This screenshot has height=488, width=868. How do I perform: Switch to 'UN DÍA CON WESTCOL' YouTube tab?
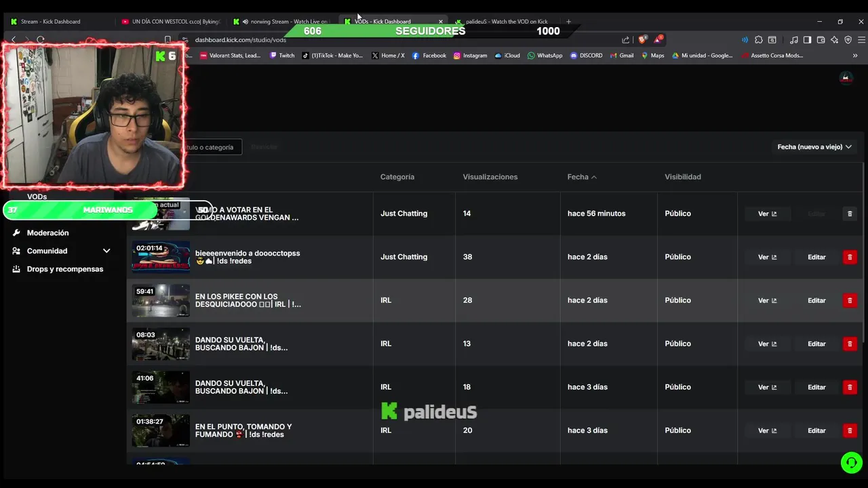click(x=170, y=22)
